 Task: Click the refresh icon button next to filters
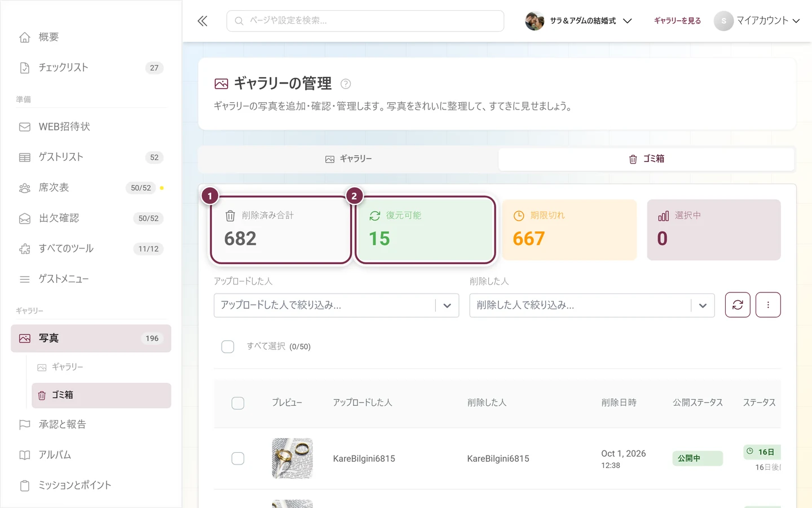(738, 305)
